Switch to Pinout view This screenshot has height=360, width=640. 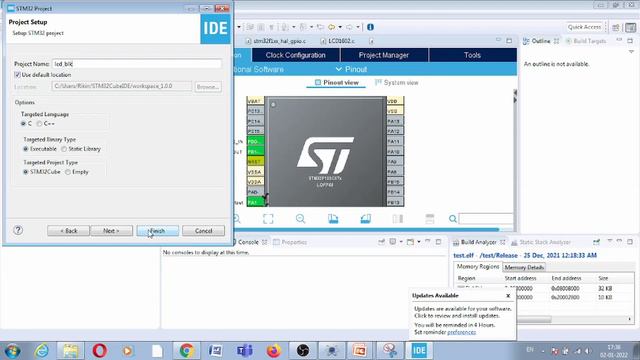click(x=336, y=82)
